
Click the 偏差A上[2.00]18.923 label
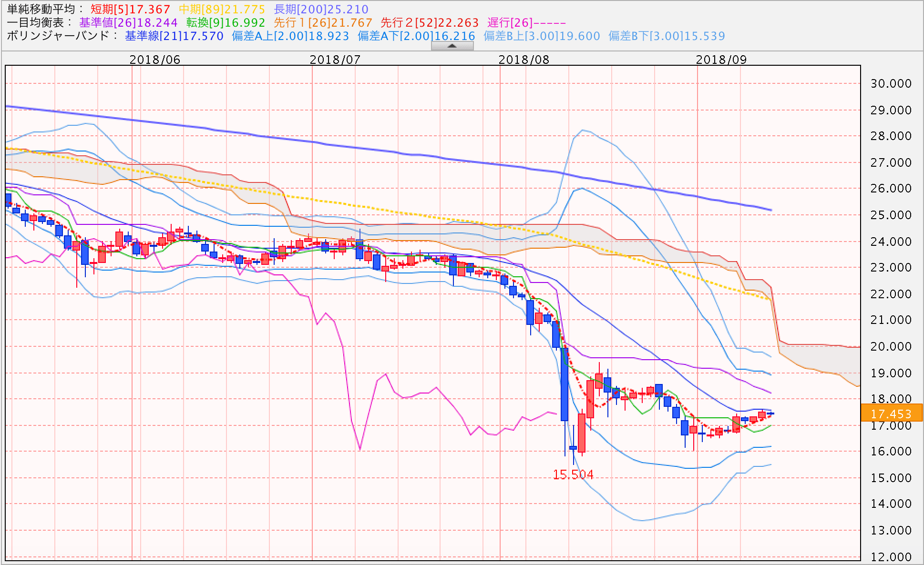290,36
